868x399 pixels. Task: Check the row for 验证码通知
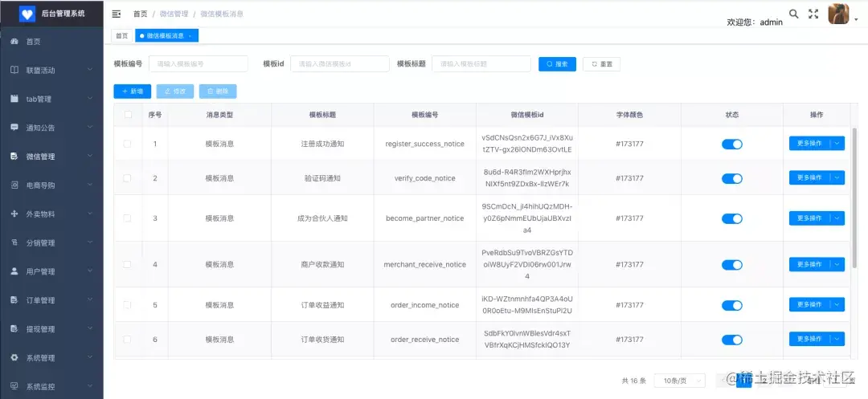[x=127, y=178]
